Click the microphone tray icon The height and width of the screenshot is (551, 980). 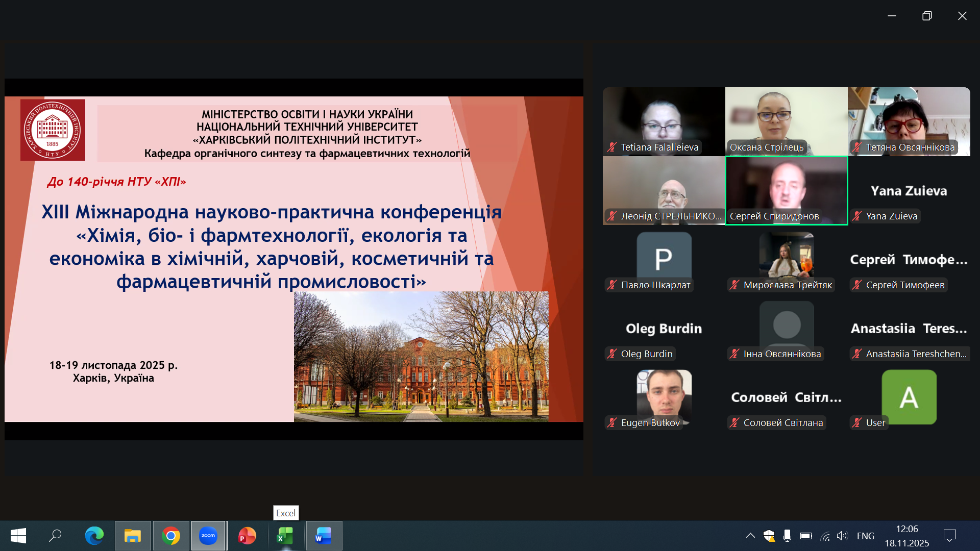[x=787, y=536]
